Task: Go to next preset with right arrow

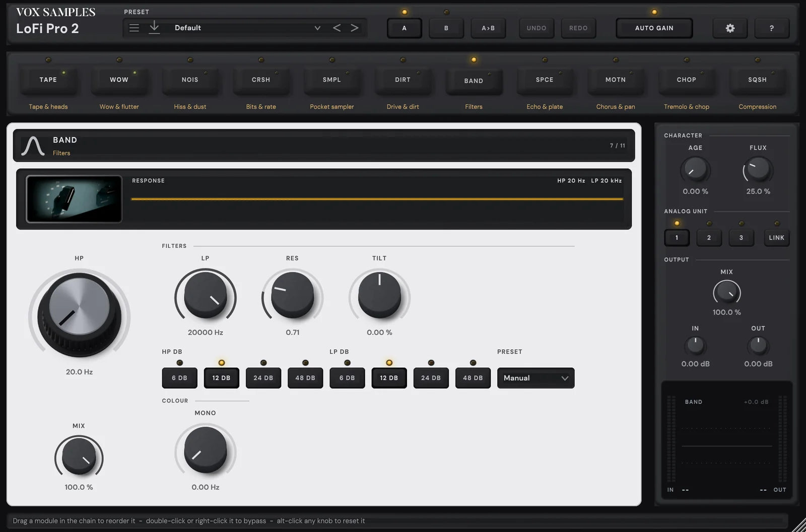Action: [355, 28]
